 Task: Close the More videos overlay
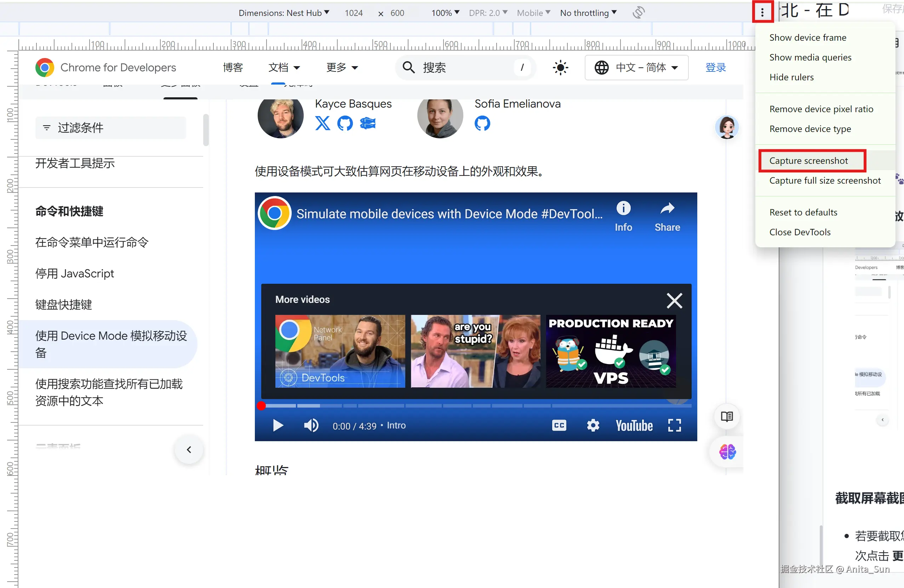click(674, 301)
